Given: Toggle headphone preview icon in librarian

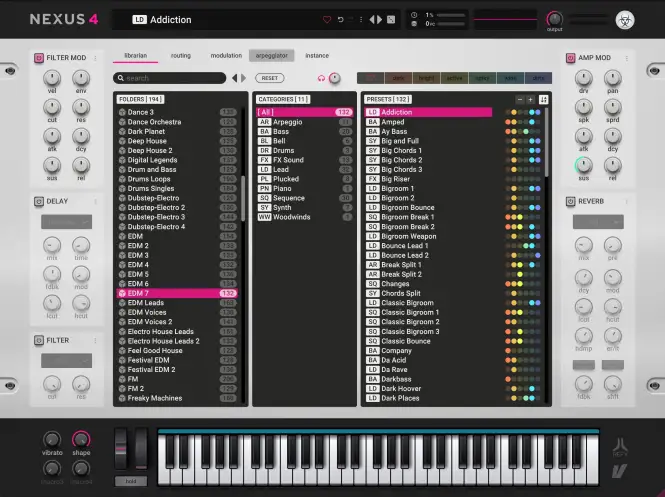Looking at the screenshot, I should [321, 78].
